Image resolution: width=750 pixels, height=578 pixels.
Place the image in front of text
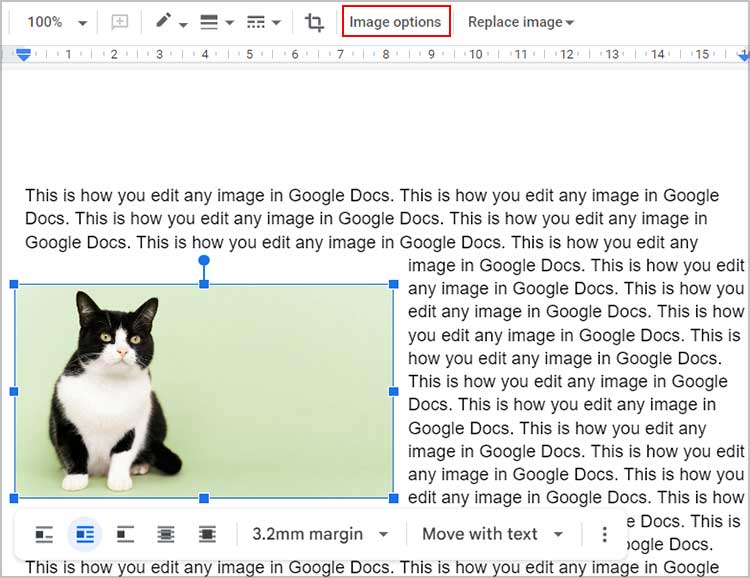pos(207,535)
